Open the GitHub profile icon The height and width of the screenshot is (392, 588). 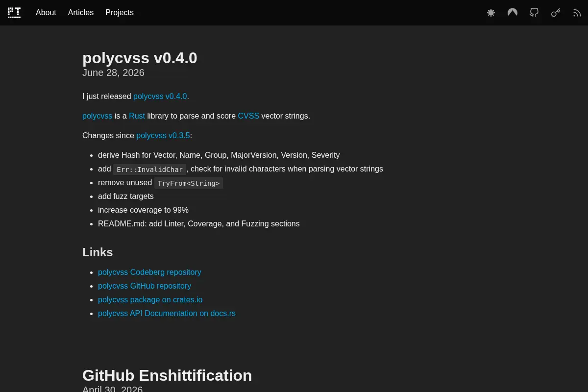[x=534, y=13]
